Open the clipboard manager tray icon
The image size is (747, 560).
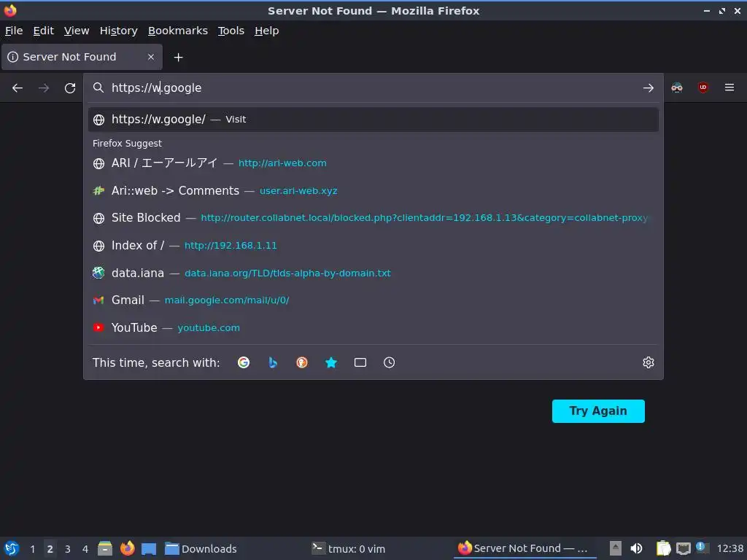click(663, 548)
